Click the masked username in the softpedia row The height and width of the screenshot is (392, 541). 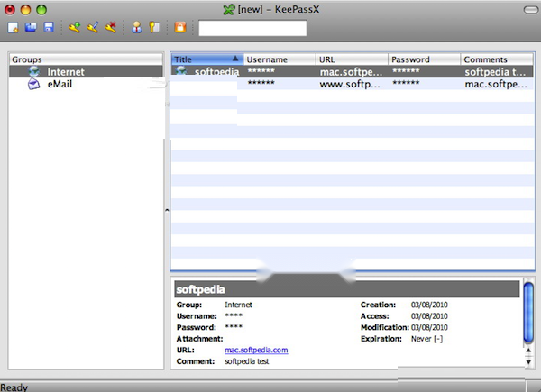(x=261, y=70)
